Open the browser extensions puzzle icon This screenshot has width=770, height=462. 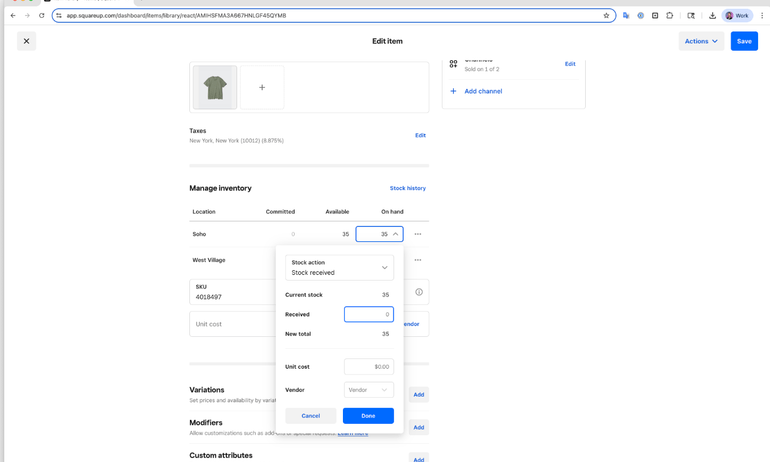point(669,16)
